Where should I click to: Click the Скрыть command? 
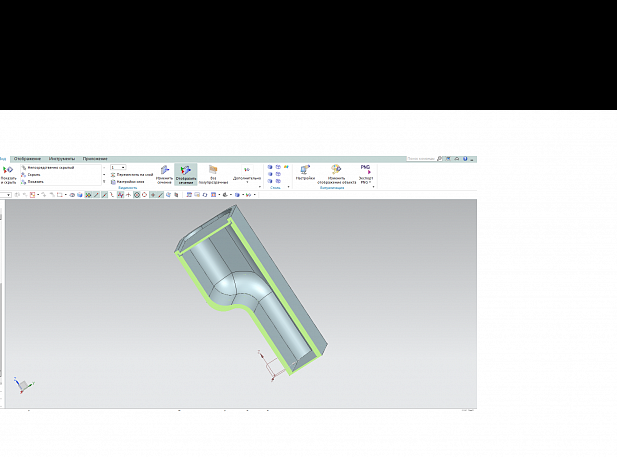[31, 174]
